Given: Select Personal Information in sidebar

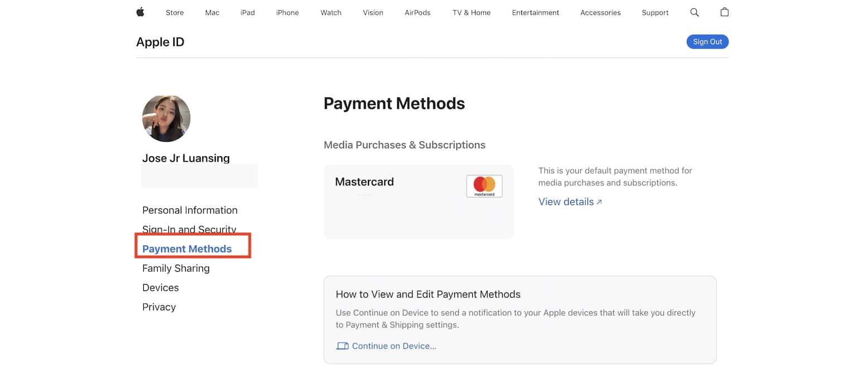Looking at the screenshot, I should pyautogui.click(x=190, y=210).
